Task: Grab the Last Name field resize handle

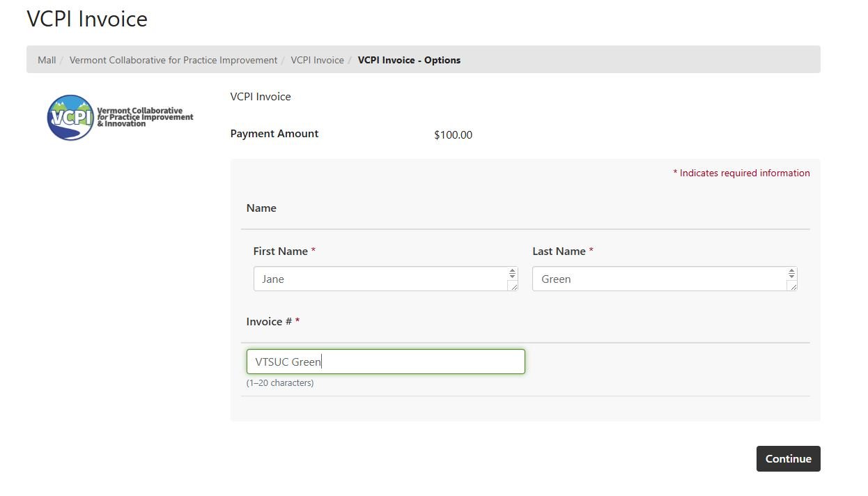Action: (792, 286)
